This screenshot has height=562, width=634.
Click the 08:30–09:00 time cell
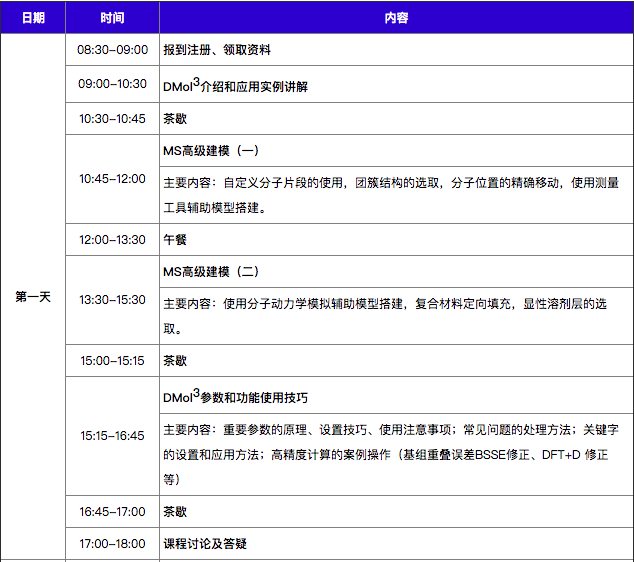point(112,50)
